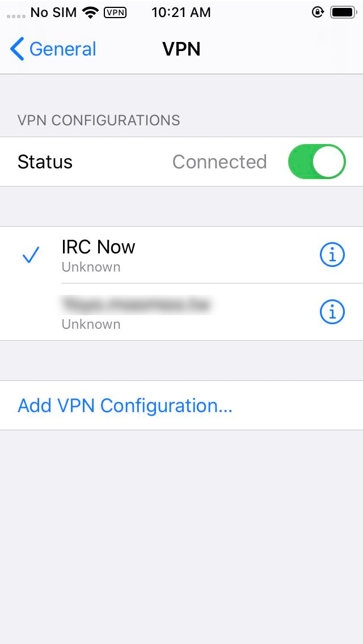This screenshot has height=644, width=363.
Task: Tap the rotation lock status icon
Action: [318, 12]
